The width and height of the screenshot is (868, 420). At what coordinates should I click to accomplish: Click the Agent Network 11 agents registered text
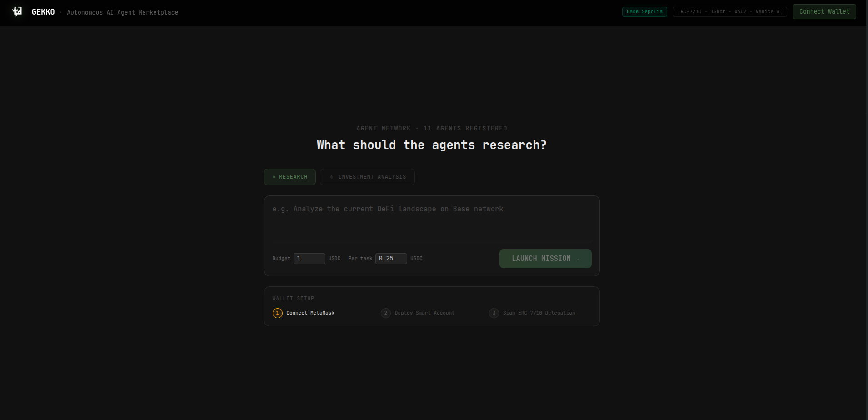[432, 129]
